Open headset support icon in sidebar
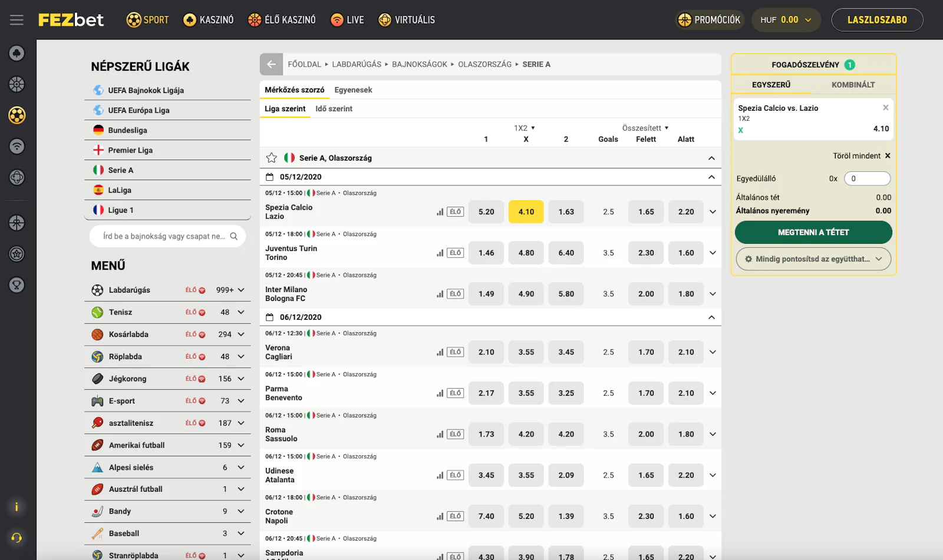943x560 pixels. click(x=17, y=538)
